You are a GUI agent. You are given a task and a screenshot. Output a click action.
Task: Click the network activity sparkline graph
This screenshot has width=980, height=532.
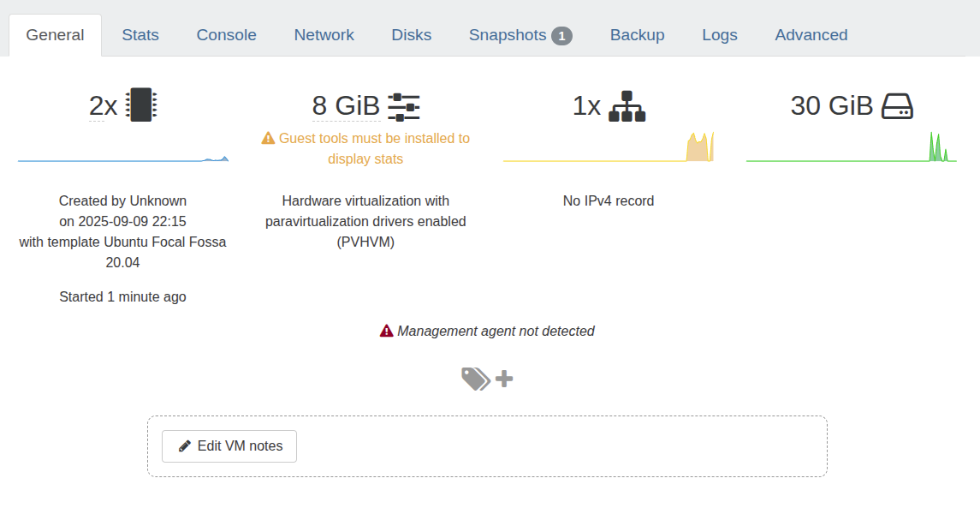(x=609, y=150)
